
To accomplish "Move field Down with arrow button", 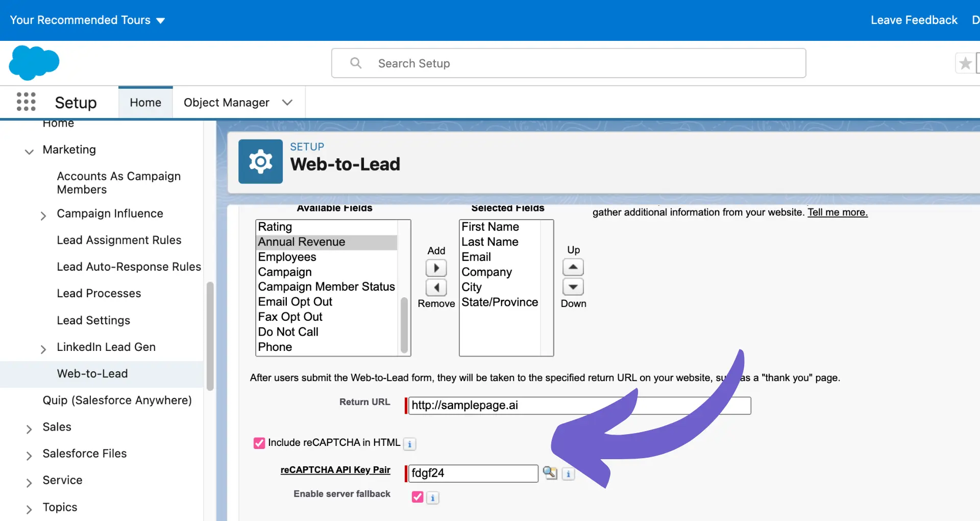I will click(573, 287).
